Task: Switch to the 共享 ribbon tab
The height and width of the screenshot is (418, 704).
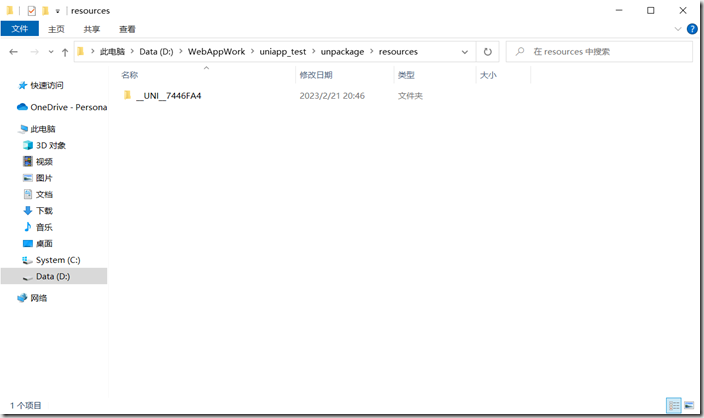Action: (x=91, y=29)
